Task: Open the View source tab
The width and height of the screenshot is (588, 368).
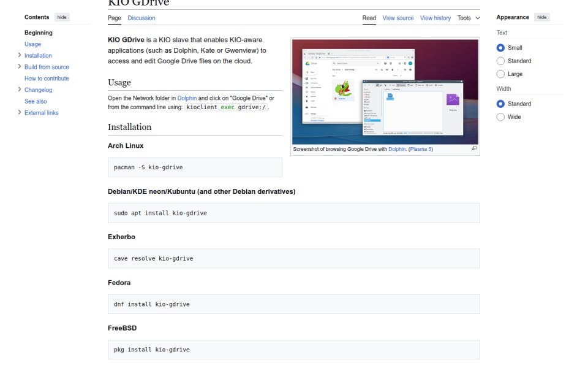Action: 398,18
